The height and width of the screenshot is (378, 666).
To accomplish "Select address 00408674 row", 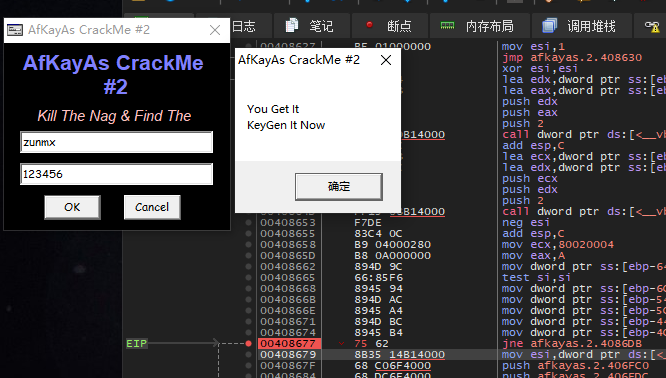I will [x=288, y=333].
